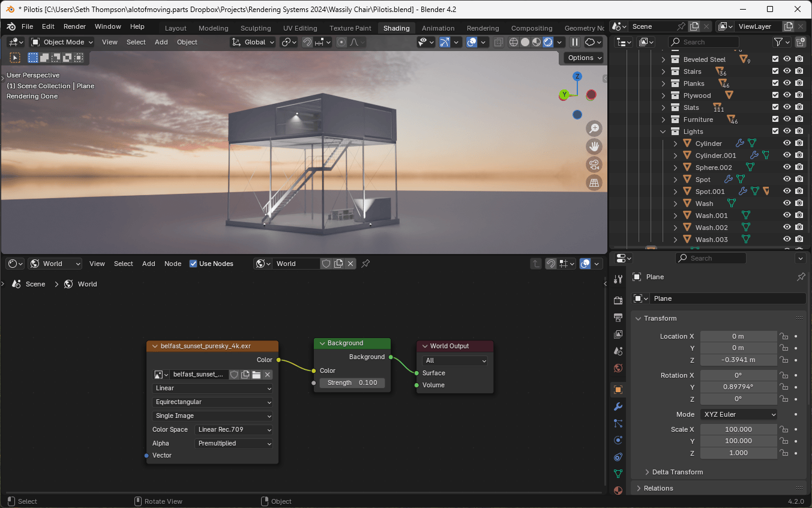Open the World Output target dropdown showing All
Viewport: 812px width, 508px height.
(455, 360)
